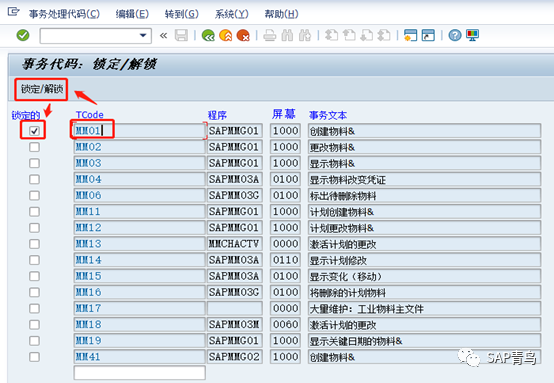Click the MM02 TCode field

click(139, 147)
